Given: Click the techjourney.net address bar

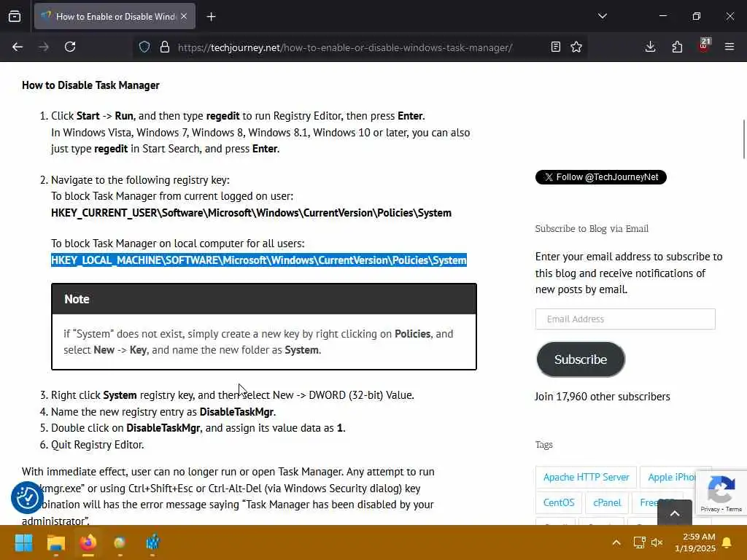Looking at the screenshot, I should coord(345,47).
